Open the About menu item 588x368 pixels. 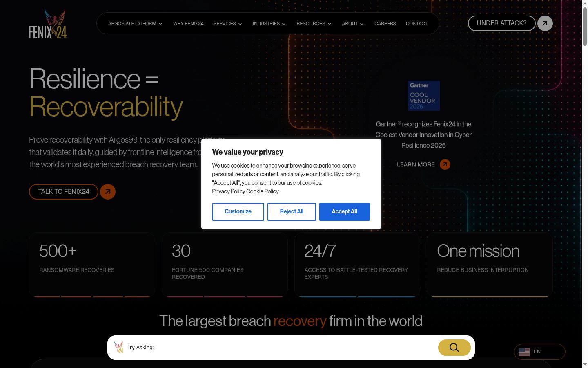tap(350, 24)
